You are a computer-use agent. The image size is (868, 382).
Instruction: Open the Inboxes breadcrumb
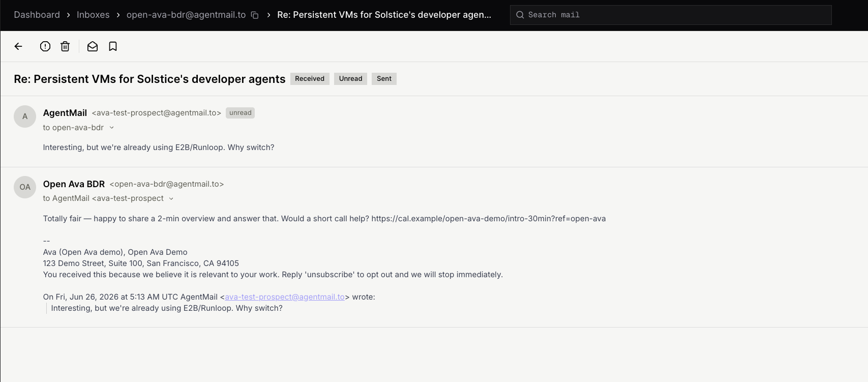[93, 15]
